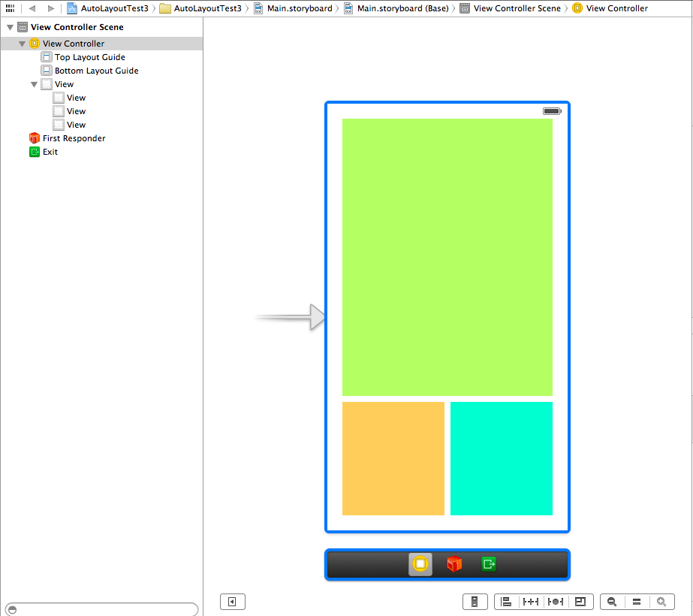Screen dimensions: 693x616
Task: Select the orange view on canvas
Action: pos(393,458)
